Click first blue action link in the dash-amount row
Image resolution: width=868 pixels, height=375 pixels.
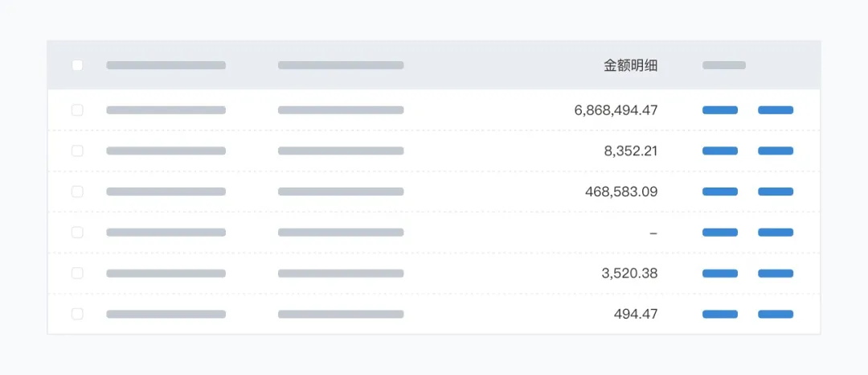point(720,233)
